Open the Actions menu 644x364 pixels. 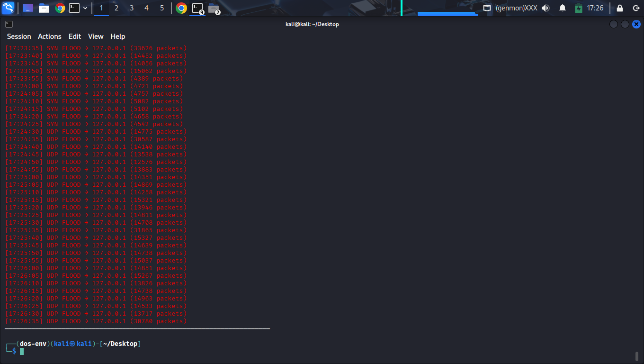50,36
